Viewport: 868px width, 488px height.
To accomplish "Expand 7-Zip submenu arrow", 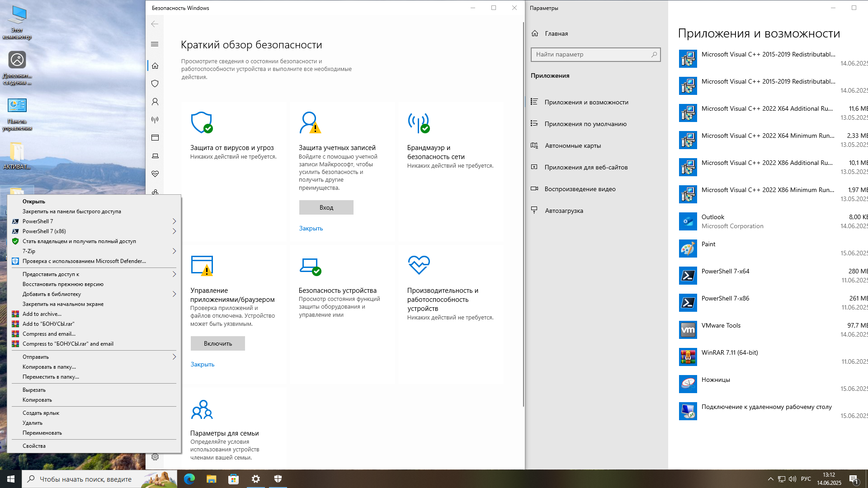I will tap(174, 251).
